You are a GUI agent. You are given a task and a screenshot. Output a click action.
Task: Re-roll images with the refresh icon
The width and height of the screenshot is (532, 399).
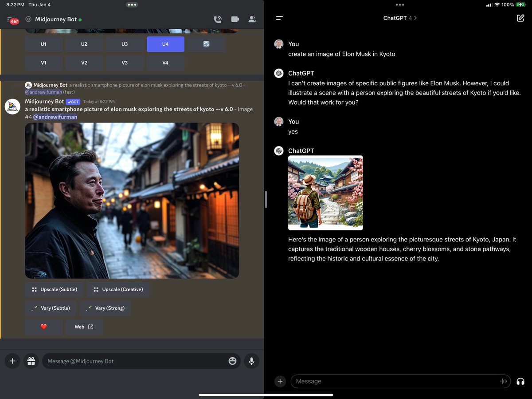point(206,44)
